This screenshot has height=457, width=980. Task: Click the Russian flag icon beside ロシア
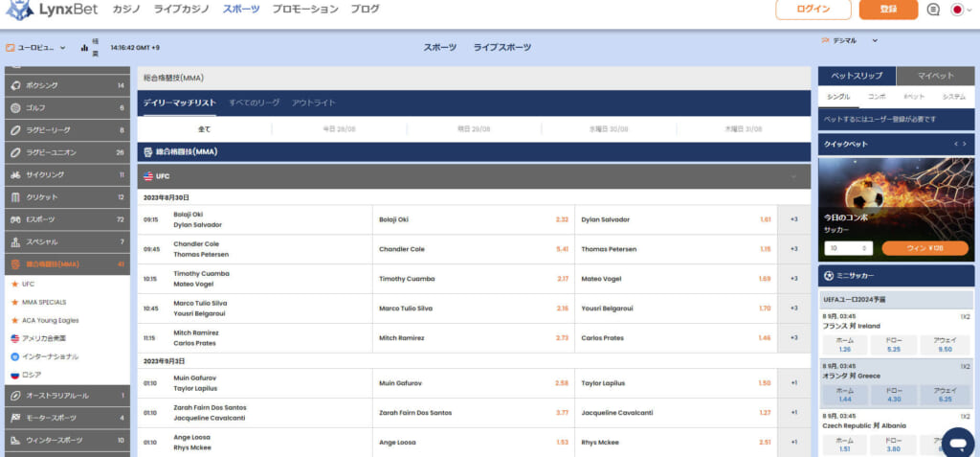click(15, 375)
